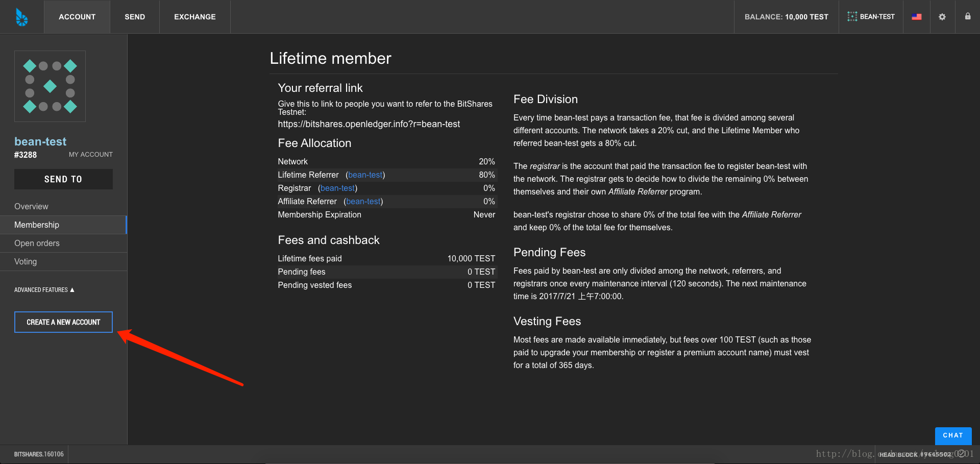Select the US flag language icon
Viewport: 980px width, 464px height.
tap(917, 17)
